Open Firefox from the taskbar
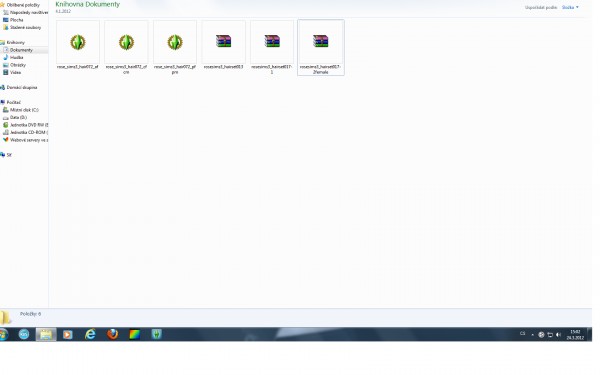 (112, 334)
